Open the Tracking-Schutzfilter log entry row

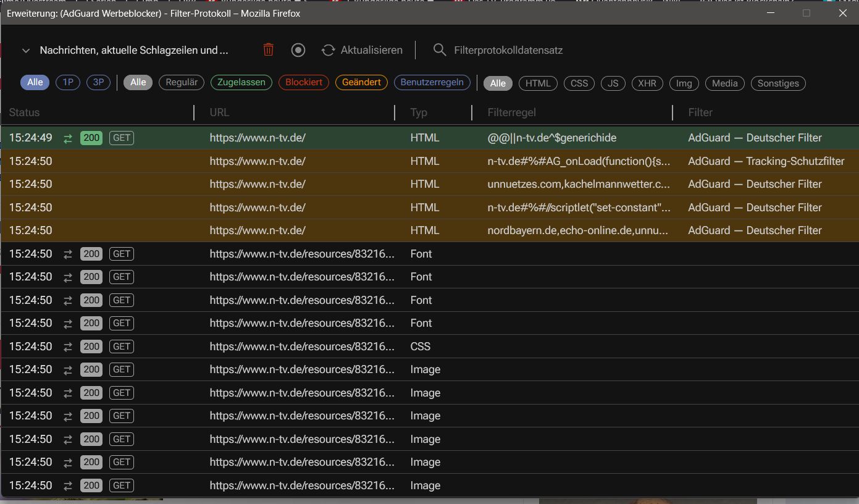click(430, 161)
